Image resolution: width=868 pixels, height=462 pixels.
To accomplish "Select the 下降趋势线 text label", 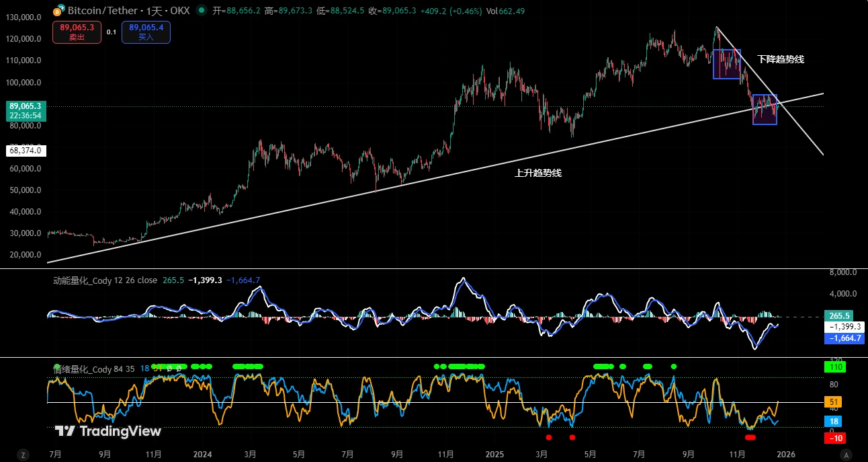I will [780, 59].
